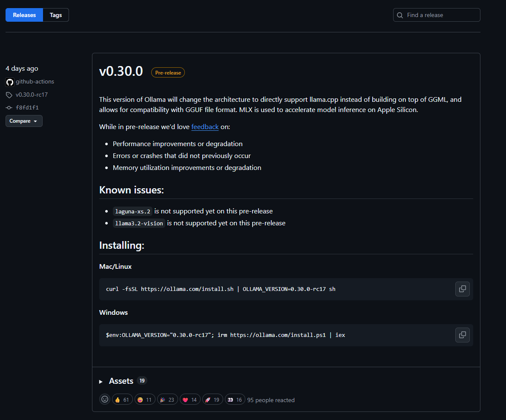The width and height of the screenshot is (506, 420).
Task: Click the Installing heading
Action: point(122,245)
